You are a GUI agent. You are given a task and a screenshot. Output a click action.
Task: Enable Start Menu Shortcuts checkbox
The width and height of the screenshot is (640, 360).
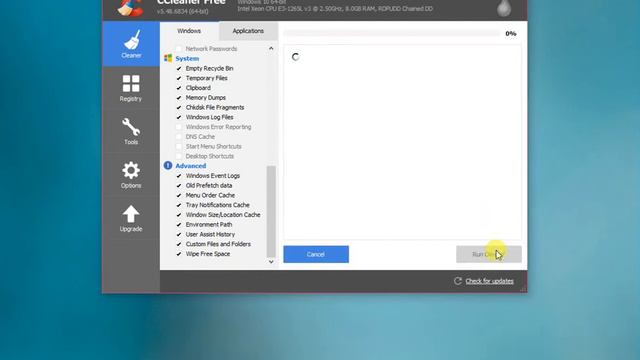pos(179,147)
